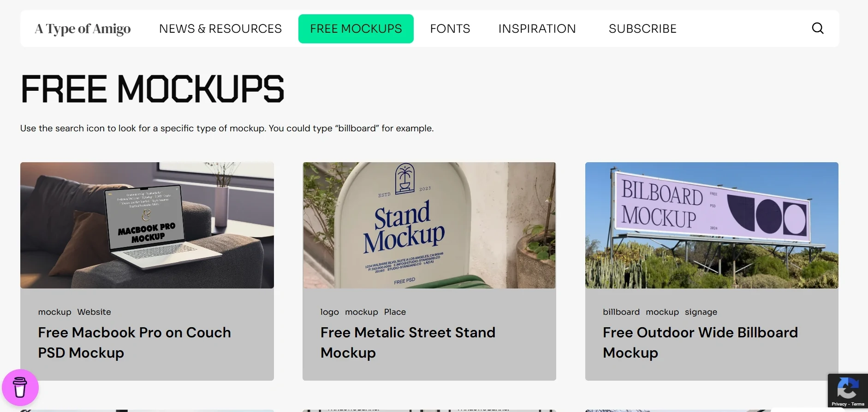Filter by the Website tag

point(94,312)
